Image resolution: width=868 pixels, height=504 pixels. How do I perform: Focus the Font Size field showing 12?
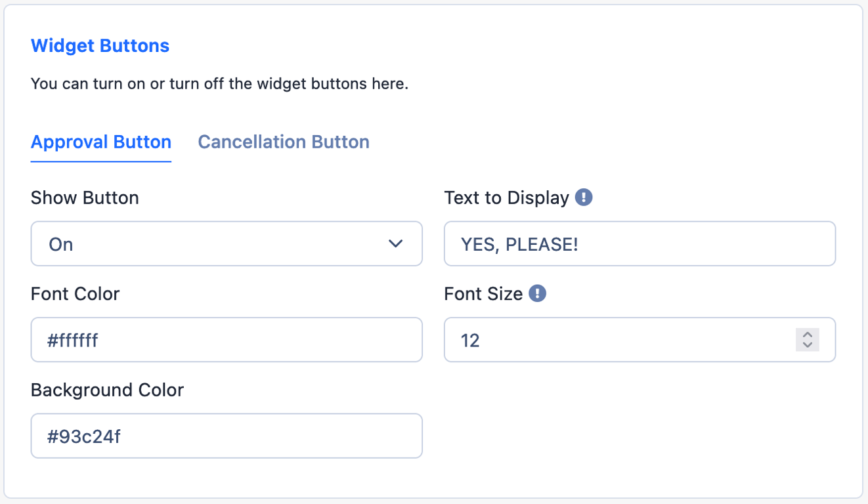[x=640, y=340]
